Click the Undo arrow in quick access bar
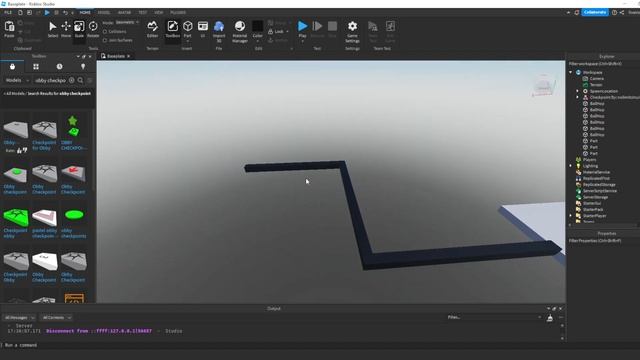Image resolution: width=640 pixels, height=360 pixels. coord(65,13)
